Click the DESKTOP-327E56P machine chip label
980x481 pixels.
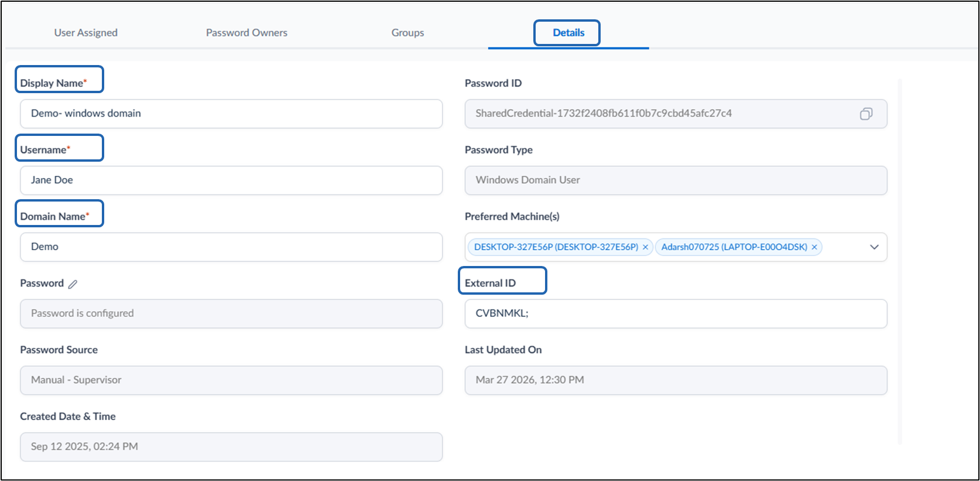(556, 247)
